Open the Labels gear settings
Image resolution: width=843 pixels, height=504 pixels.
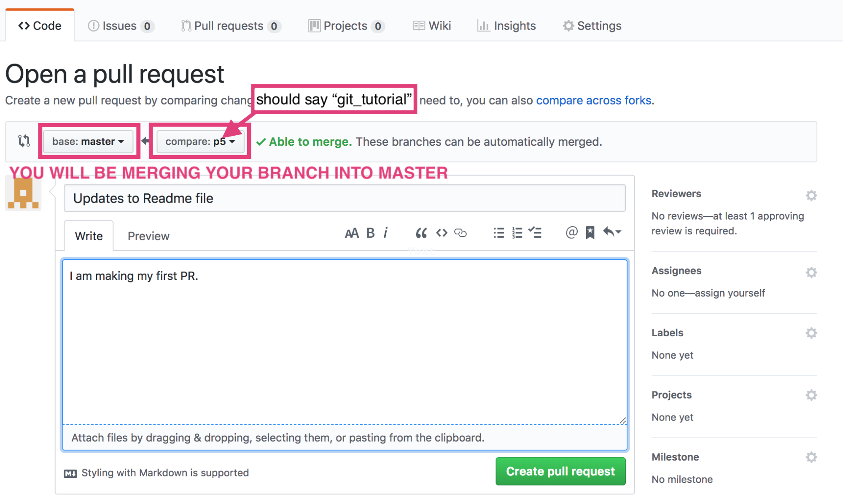click(811, 333)
